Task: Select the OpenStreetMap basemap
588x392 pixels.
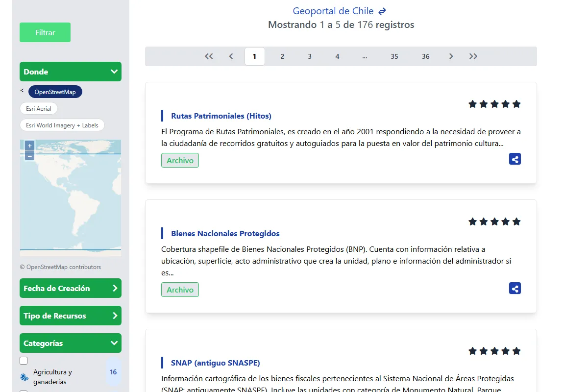Action: (x=55, y=92)
